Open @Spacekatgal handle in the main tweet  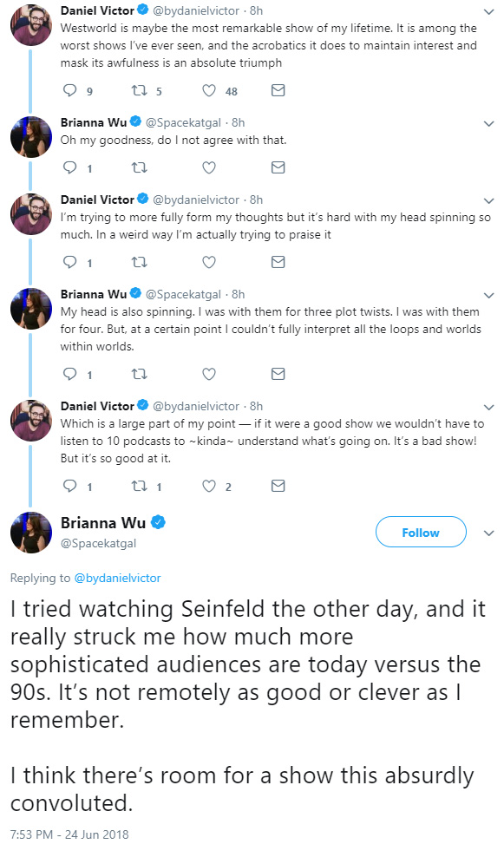click(x=99, y=543)
